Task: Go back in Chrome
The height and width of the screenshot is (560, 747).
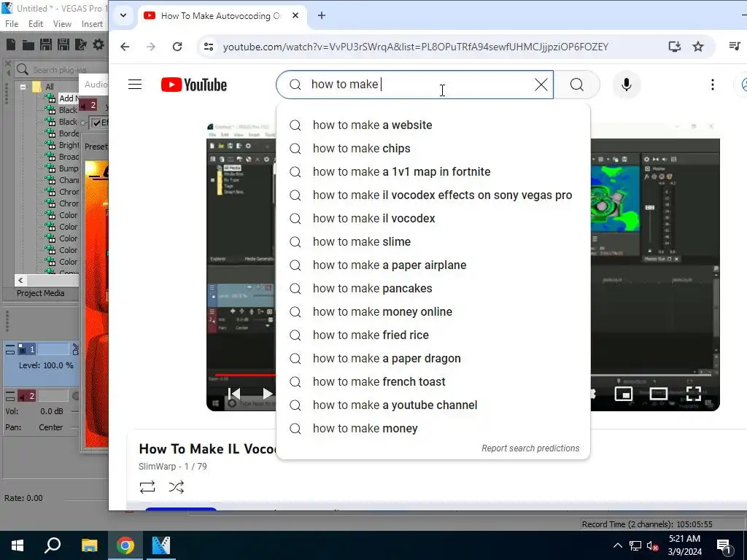Action: click(x=125, y=47)
